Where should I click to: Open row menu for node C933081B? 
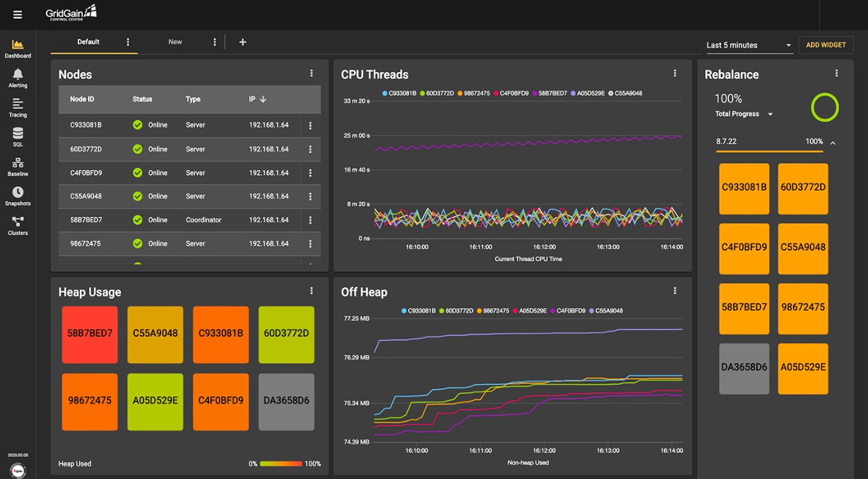pyautogui.click(x=310, y=126)
